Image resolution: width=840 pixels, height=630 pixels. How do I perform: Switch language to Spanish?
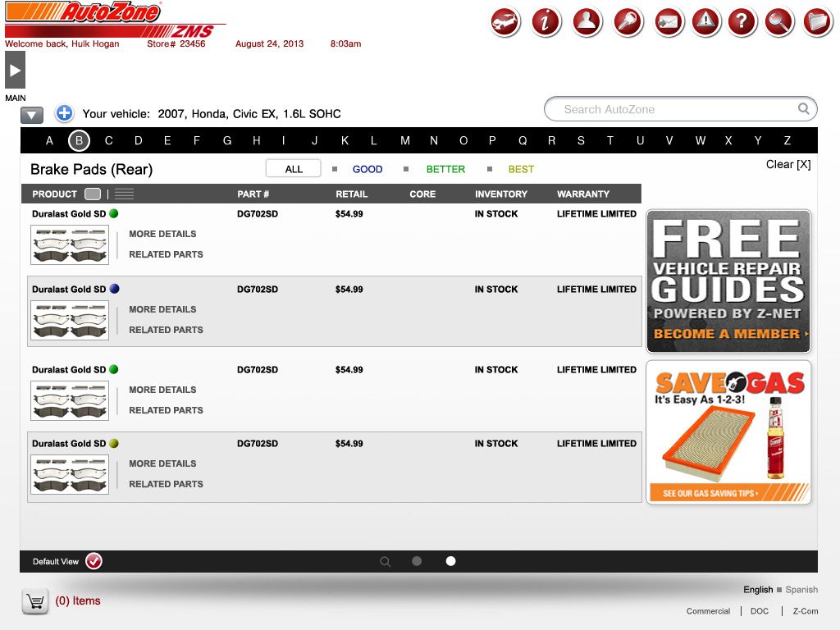(x=801, y=589)
